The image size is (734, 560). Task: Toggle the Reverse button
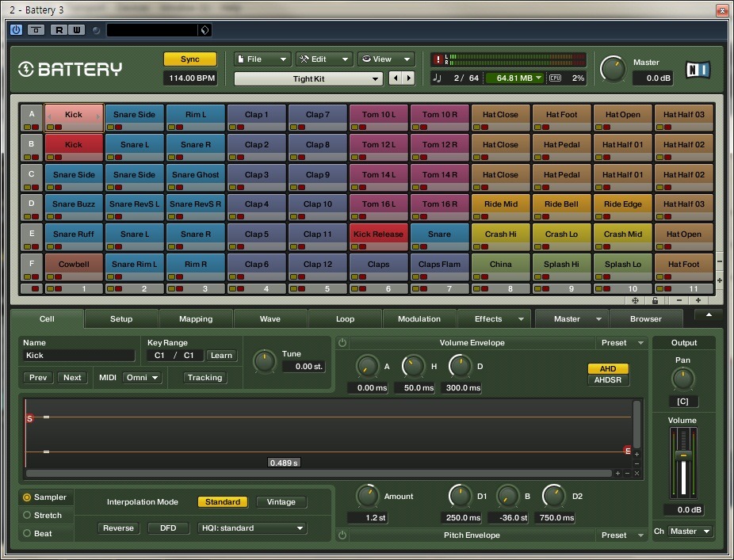click(x=118, y=528)
